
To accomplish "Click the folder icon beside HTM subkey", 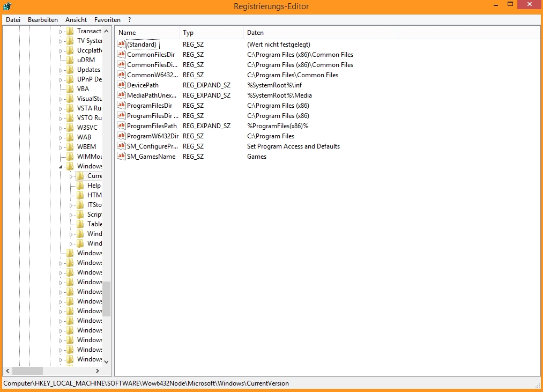I will (80, 195).
